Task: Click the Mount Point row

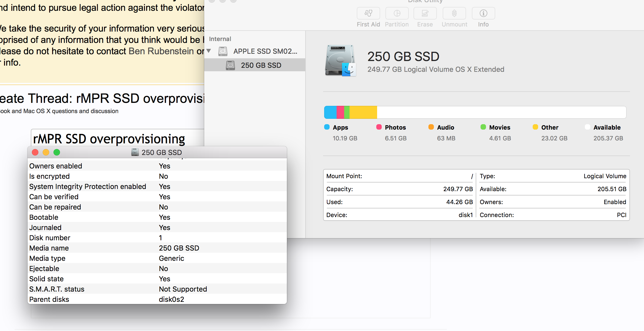Action: [400, 176]
